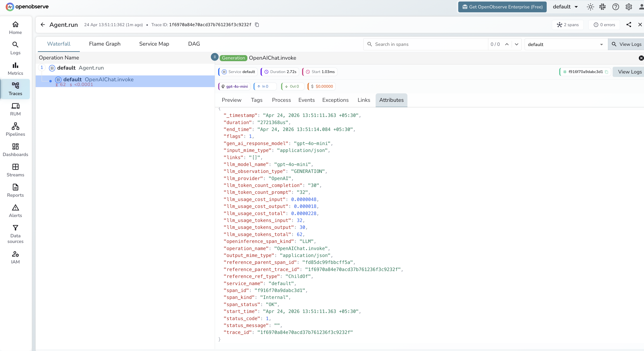Select the Alerts icon in the sidebar
644x351 pixels.
coord(15,211)
